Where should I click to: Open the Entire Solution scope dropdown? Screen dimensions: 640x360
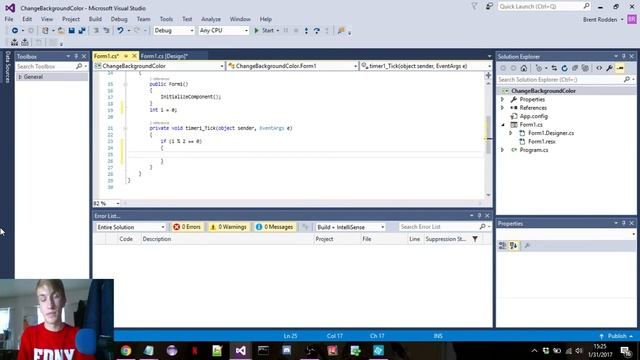coord(130,227)
